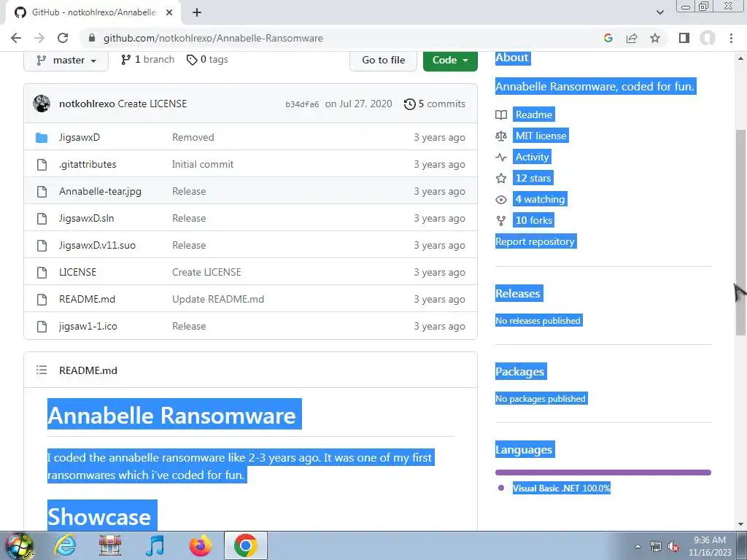Click the scale icon beside MIT license
This screenshot has height=560, width=747.
(500, 136)
